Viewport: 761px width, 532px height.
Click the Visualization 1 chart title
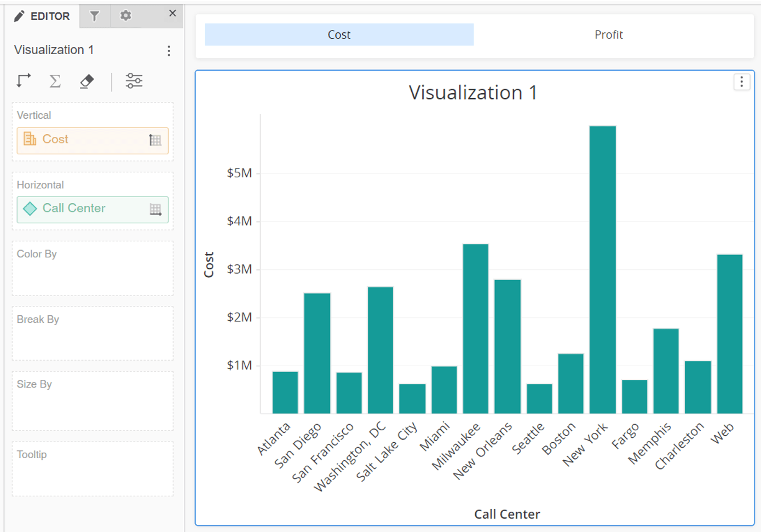click(x=473, y=92)
